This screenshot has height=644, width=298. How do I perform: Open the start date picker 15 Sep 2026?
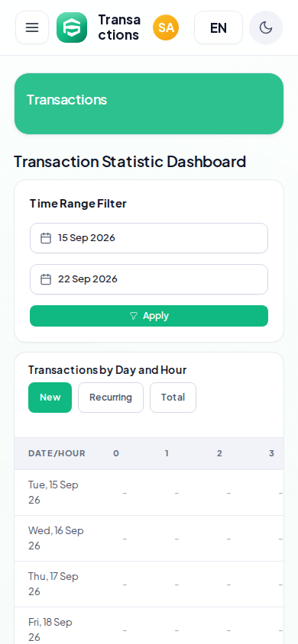pos(149,238)
